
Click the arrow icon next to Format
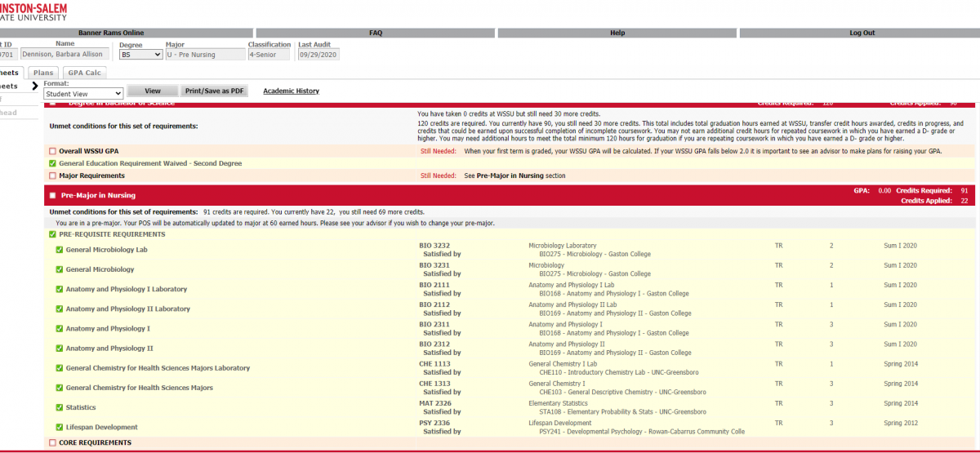(x=35, y=86)
